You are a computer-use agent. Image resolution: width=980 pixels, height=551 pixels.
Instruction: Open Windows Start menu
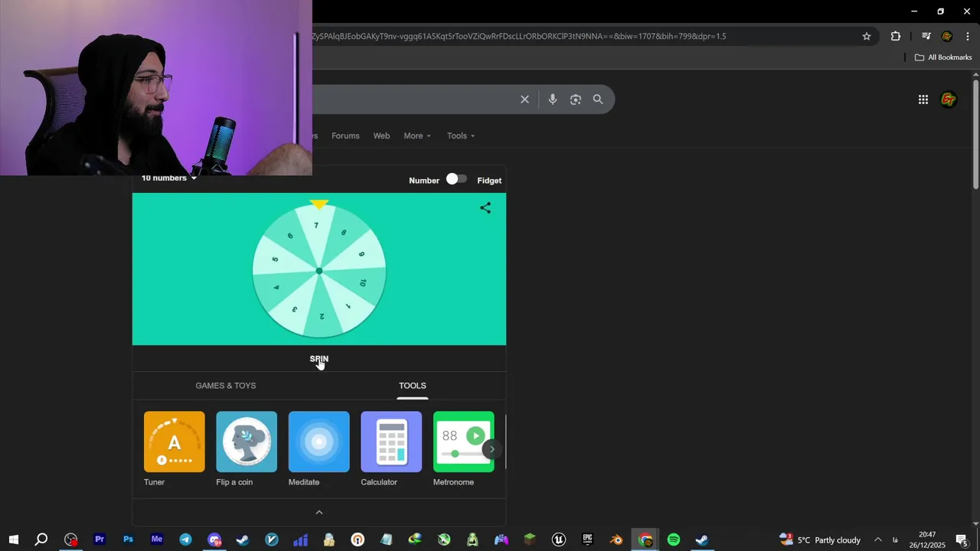pos(13,540)
